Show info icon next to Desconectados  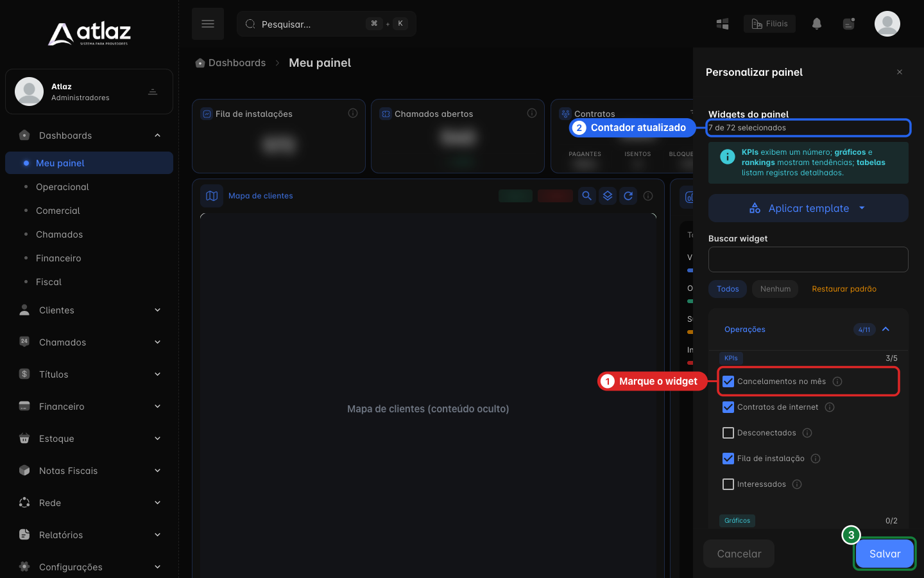point(807,433)
